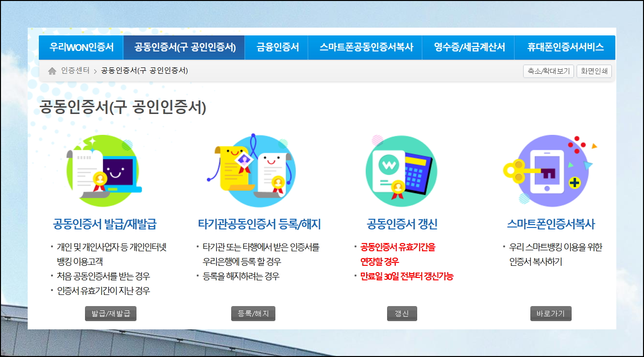Open the 휴대폰인증서서비스 tab
The height and width of the screenshot is (357, 644).
coord(565,48)
